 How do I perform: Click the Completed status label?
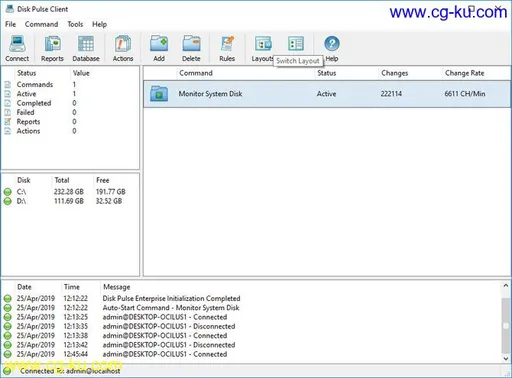[34, 103]
